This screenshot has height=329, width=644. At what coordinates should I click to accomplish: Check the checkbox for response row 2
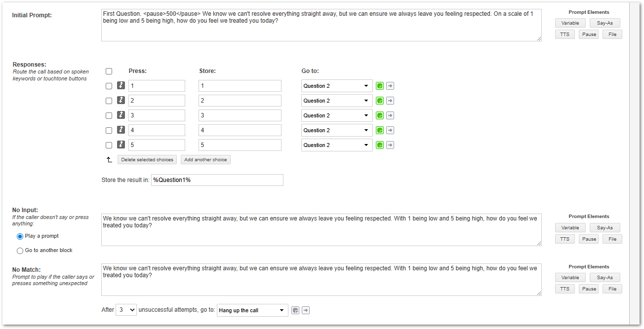click(x=109, y=101)
